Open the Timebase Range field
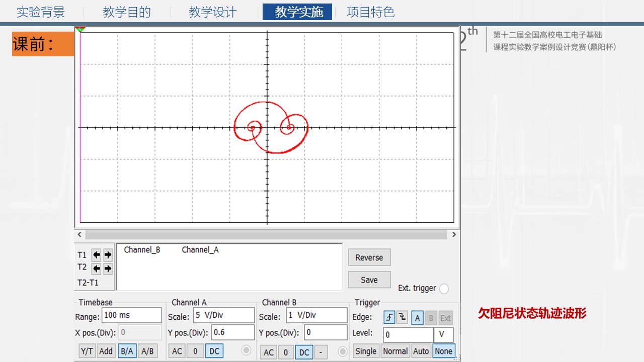Viewport: 644px width, 362px height. point(131,316)
